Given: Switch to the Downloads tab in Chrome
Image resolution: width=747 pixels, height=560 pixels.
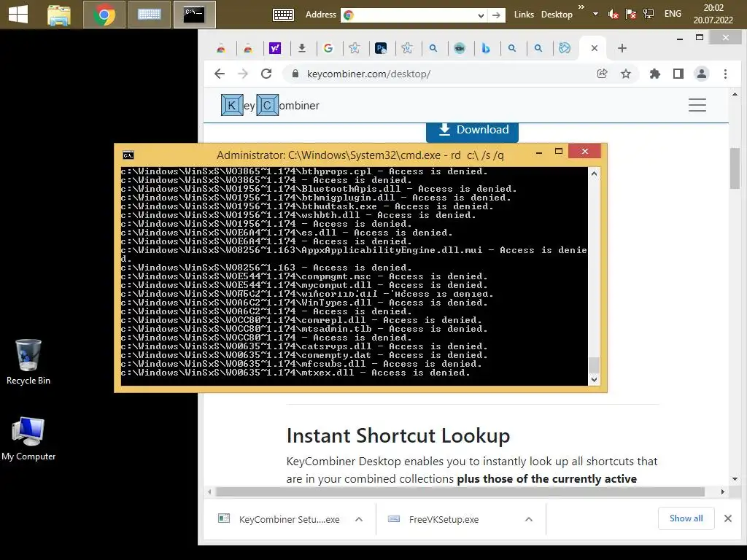Looking at the screenshot, I should click(301, 48).
